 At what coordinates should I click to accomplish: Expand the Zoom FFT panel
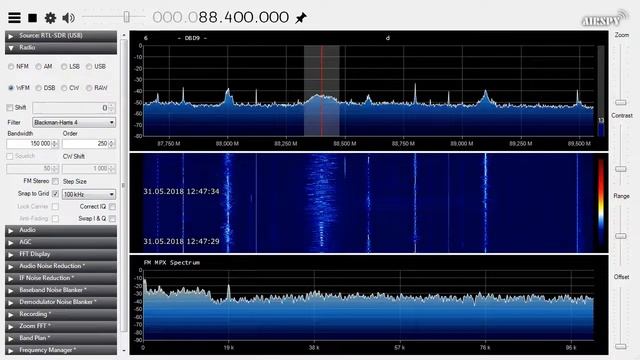(61, 326)
